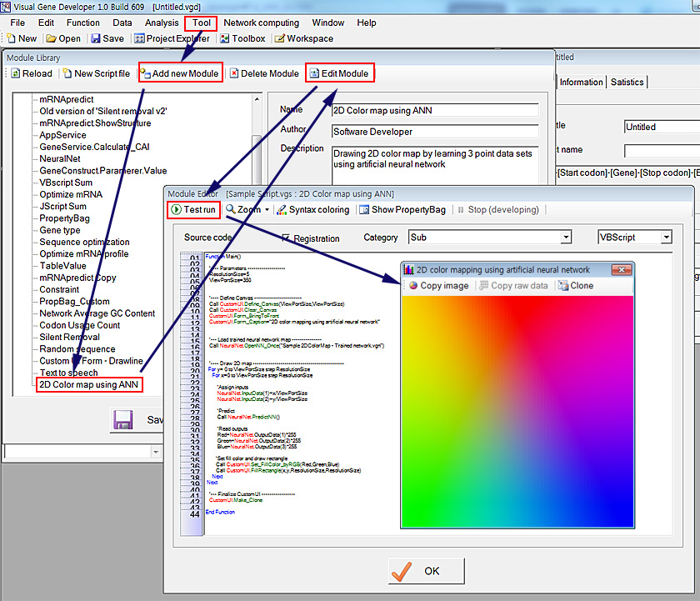Click Delete Module
Image resolution: width=700 pixels, height=601 pixels.
[264, 73]
